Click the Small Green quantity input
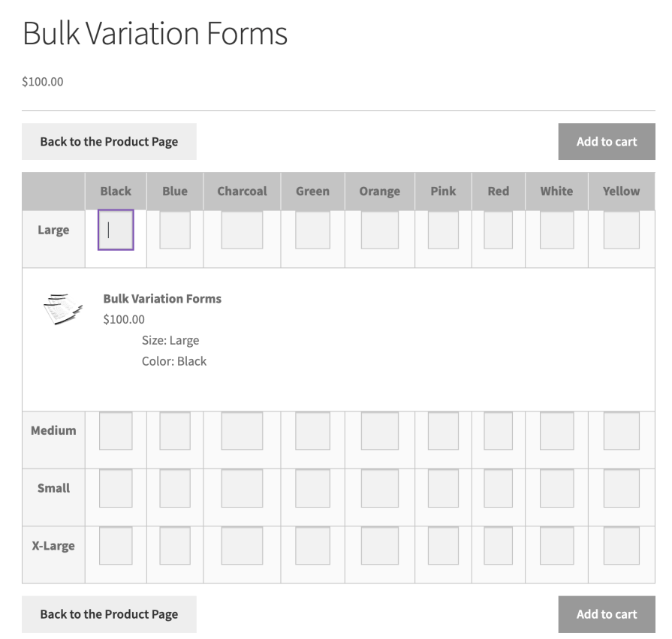672x639 pixels. [x=312, y=488]
